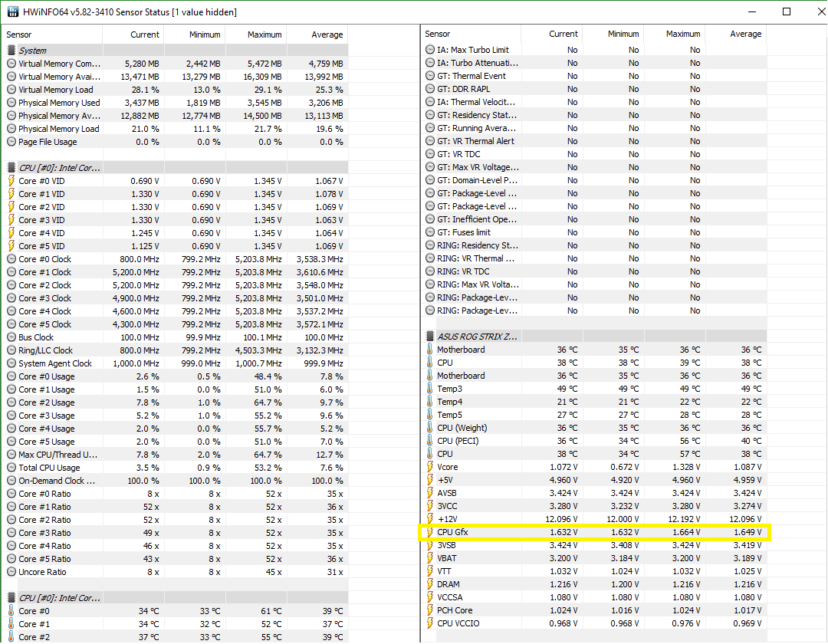Click the thermometer icon beside Core #0 temperature
The height and width of the screenshot is (644, 828).
coord(11,611)
